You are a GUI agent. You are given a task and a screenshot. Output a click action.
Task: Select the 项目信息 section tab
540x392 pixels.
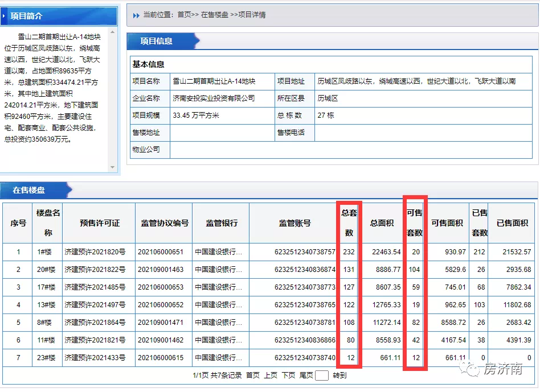(x=157, y=41)
